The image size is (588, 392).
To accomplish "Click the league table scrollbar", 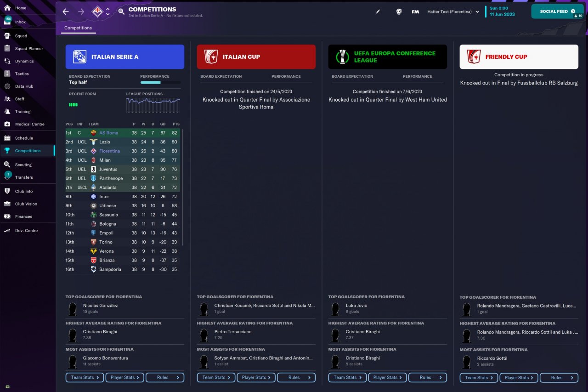I will [183, 187].
